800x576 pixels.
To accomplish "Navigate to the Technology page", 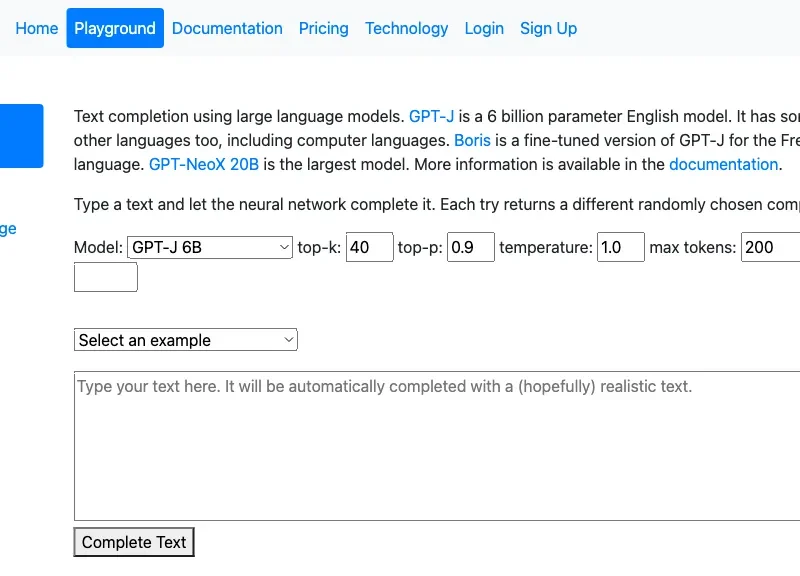I will (x=406, y=28).
